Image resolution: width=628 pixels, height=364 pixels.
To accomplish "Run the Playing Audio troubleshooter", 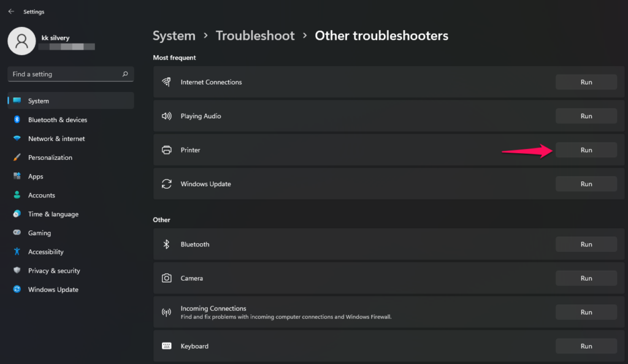I will click(586, 116).
